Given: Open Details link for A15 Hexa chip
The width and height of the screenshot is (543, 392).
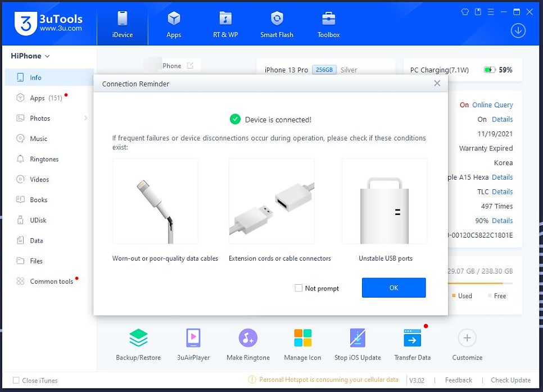Looking at the screenshot, I should pos(502,177).
